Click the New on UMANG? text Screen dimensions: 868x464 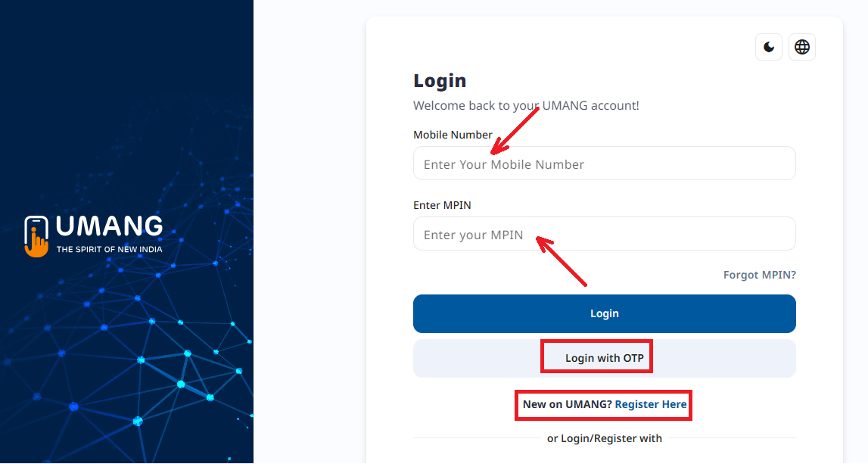[x=567, y=404]
